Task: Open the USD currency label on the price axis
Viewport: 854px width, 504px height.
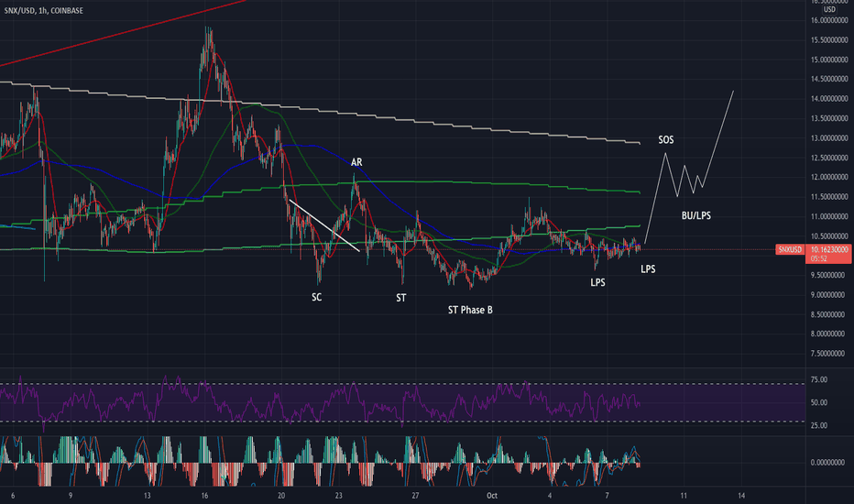Action: click(x=829, y=9)
